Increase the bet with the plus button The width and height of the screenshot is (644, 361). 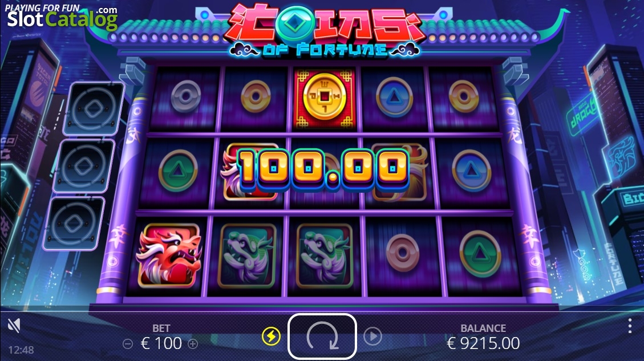(x=193, y=344)
